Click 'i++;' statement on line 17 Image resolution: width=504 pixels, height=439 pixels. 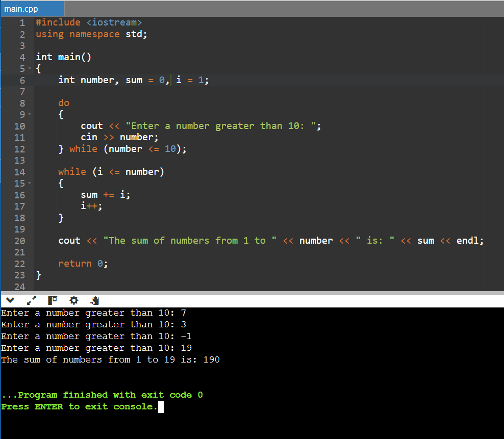click(92, 206)
